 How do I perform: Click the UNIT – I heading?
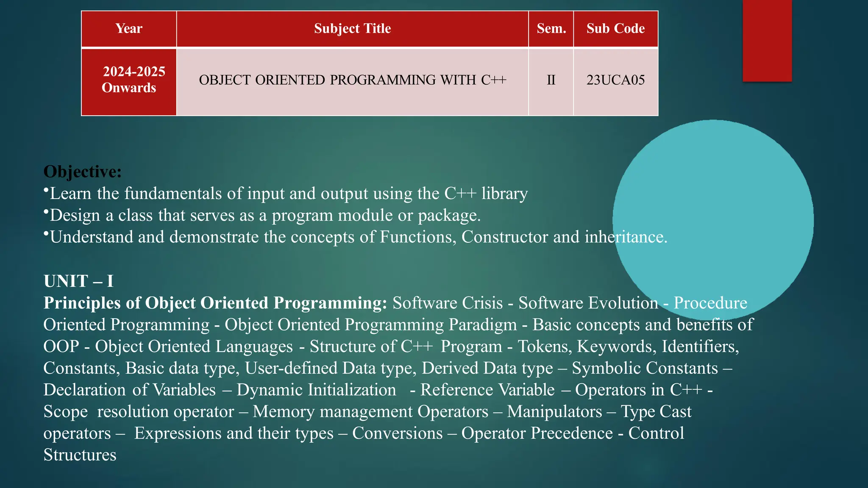point(78,281)
